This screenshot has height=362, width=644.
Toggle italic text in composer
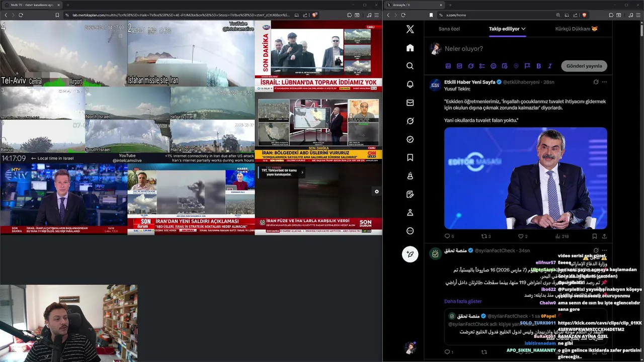coord(550,66)
